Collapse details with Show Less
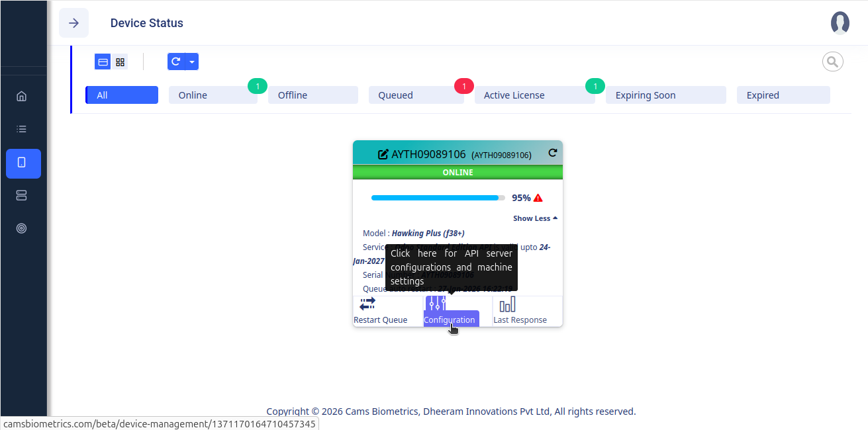 point(535,218)
